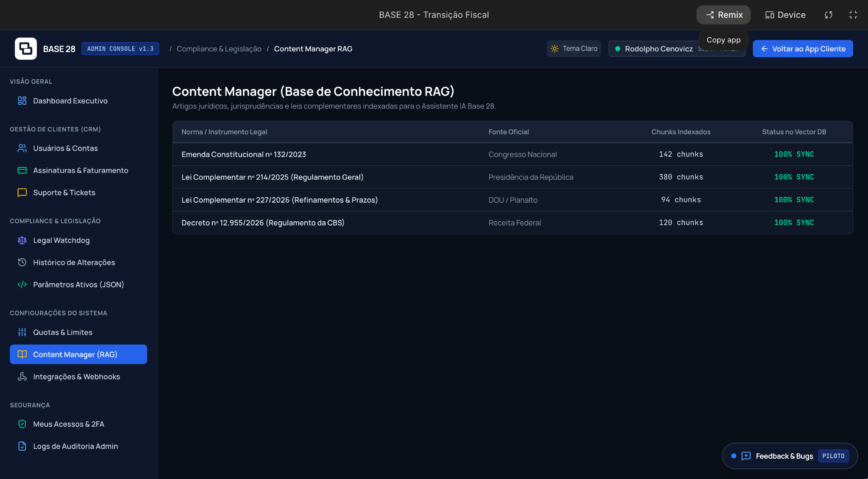The width and height of the screenshot is (868, 479).
Task: Click the Usuários & Contas people icon
Action: point(22,148)
